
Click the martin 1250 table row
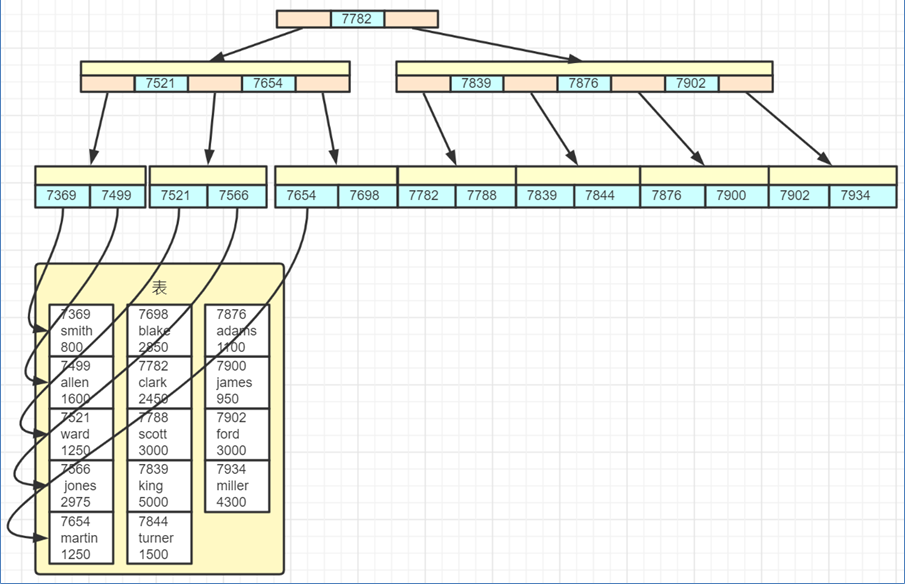point(81,538)
